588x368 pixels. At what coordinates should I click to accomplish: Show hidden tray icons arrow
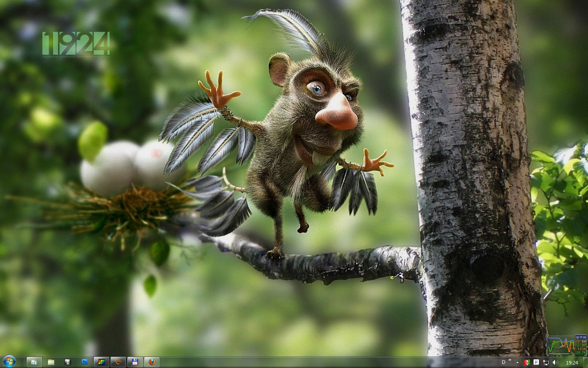pos(517,362)
